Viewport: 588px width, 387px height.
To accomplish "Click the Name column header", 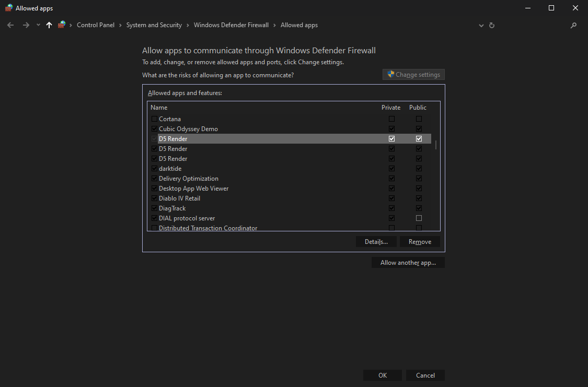I will click(x=159, y=108).
